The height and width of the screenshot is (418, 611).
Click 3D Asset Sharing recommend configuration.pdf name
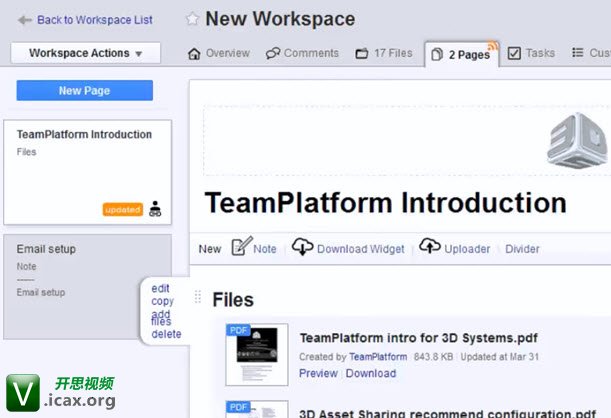click(x=447, y=413)
